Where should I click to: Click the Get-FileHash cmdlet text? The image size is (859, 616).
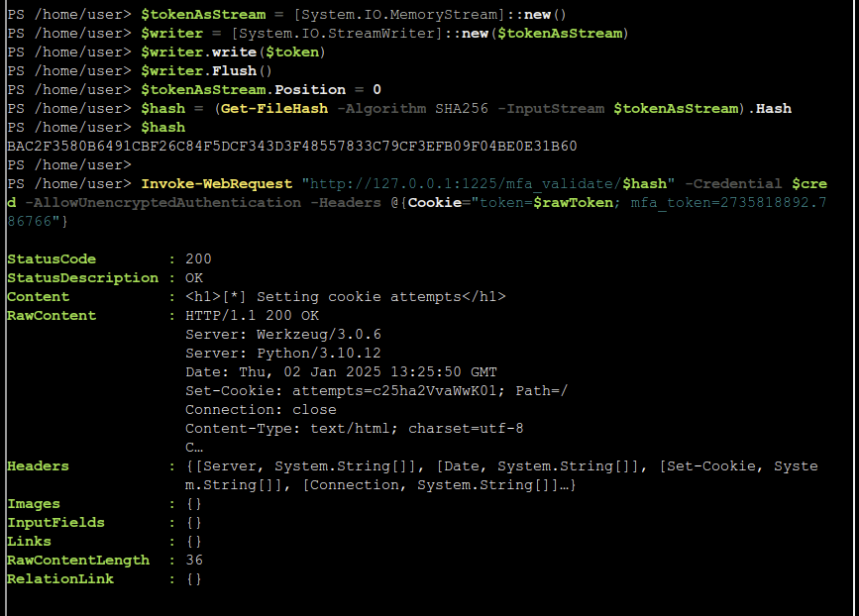coord(274,108)
